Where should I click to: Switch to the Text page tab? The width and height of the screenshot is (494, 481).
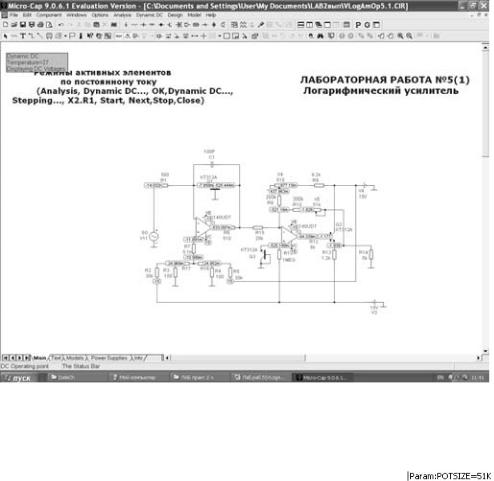[x=56, y=358]
